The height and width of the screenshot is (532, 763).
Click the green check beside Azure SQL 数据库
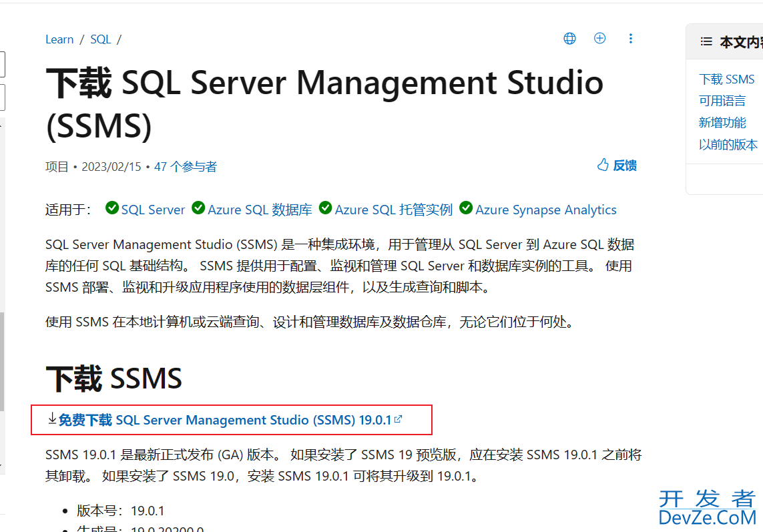pos(198,208)
